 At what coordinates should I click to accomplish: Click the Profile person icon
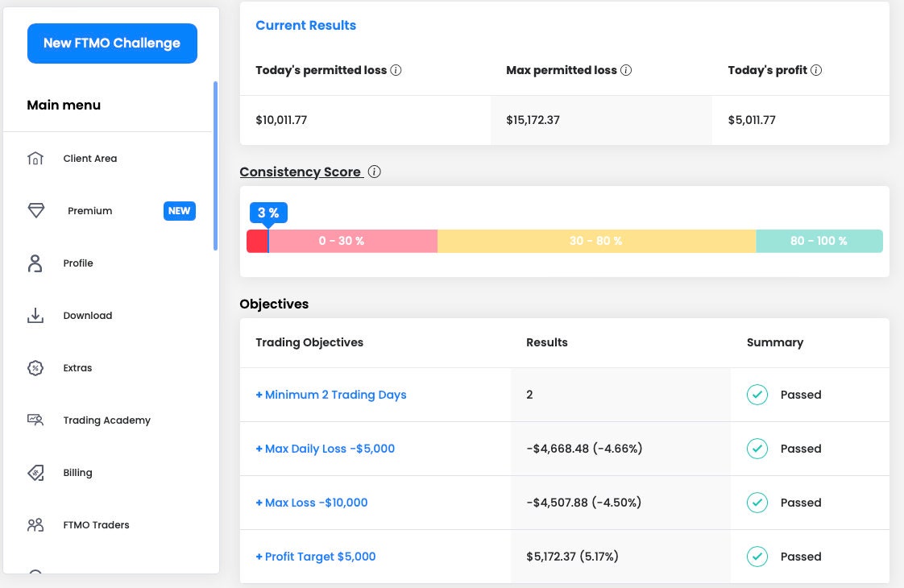tap(35, 263)
